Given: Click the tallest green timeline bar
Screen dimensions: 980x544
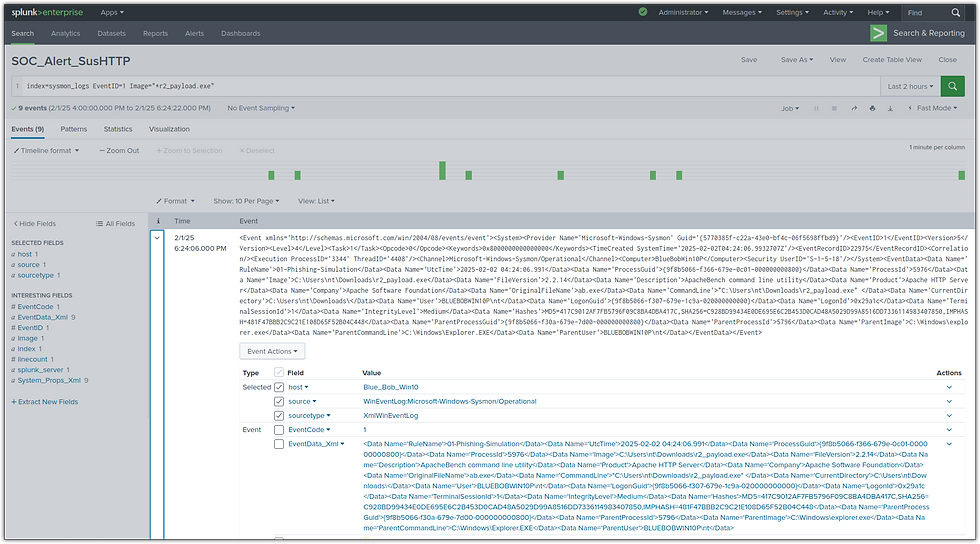Looking at the screenshot, I should coord(442,170).
